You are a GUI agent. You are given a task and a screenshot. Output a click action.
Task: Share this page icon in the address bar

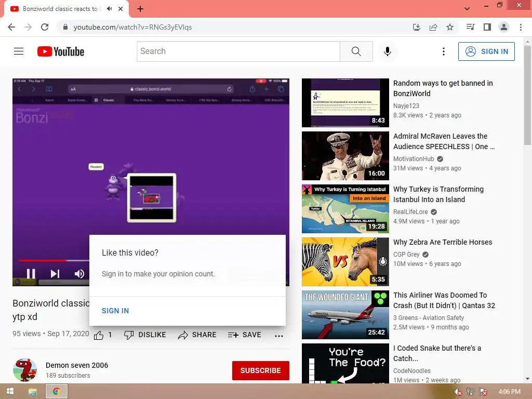[433, 27]
